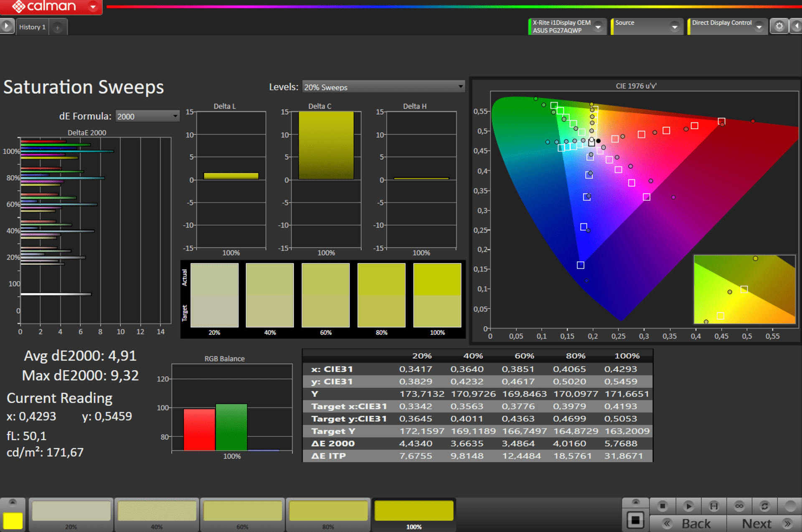Open settings gear icon at top right
The width and height of the screenshot is (802, 532).
pos(779,26)
